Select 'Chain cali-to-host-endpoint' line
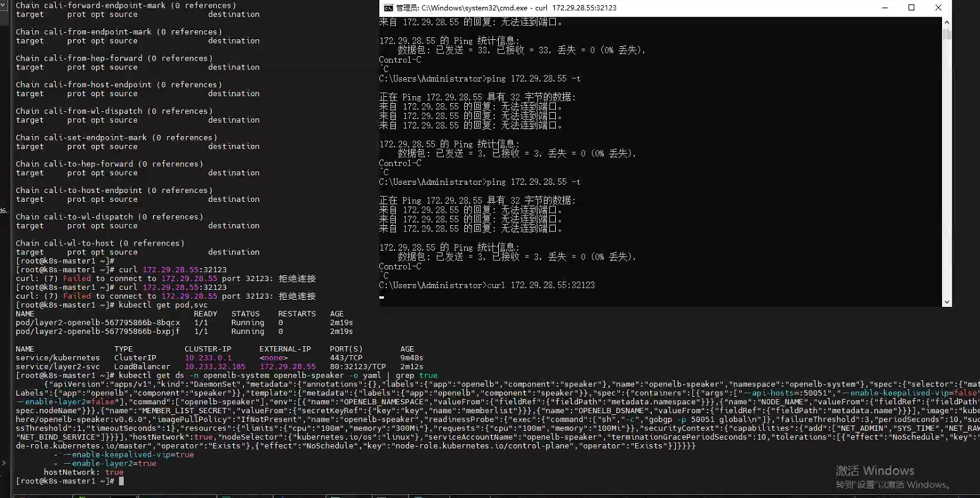980x498 pixels. tap(114, 190)
